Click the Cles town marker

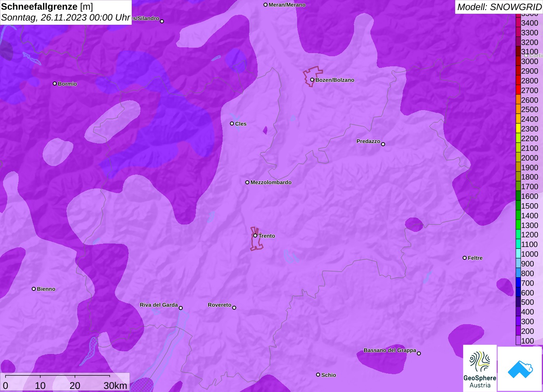click(232, 124)
